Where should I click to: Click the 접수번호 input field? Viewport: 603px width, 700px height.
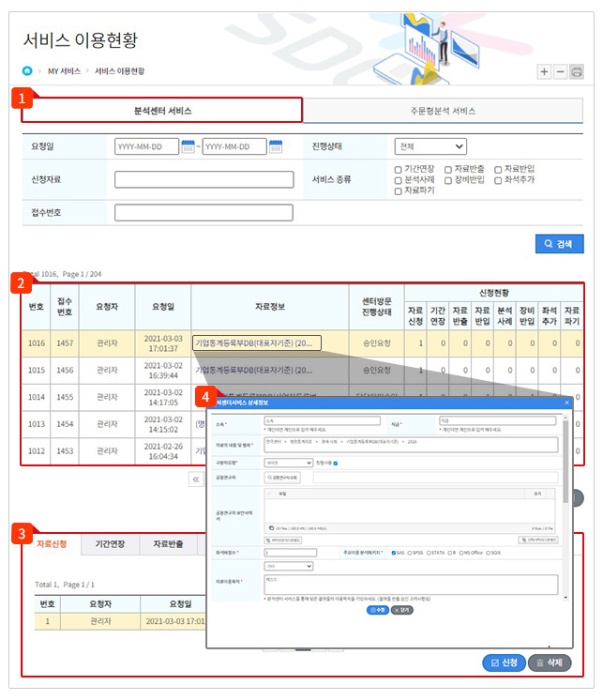[204, 212]
